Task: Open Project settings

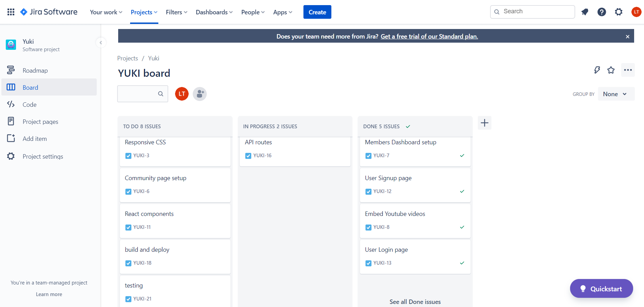Action: pos(43,156)
